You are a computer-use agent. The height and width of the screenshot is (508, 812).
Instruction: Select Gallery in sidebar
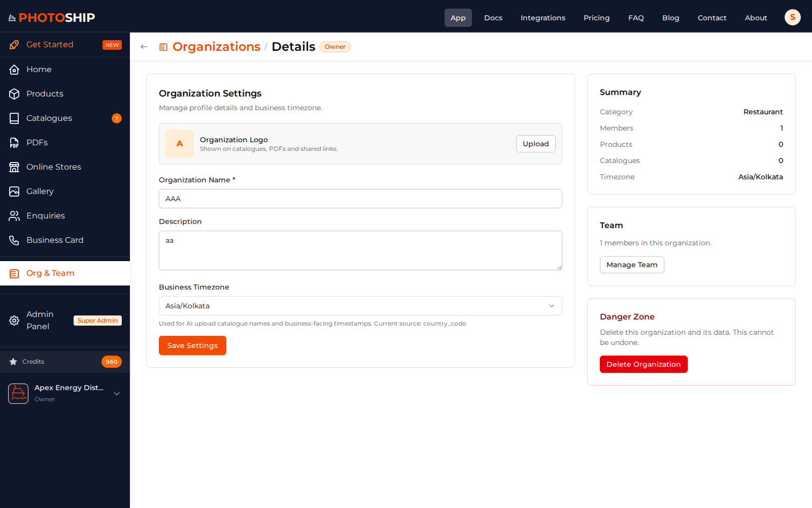click(65, 192)
